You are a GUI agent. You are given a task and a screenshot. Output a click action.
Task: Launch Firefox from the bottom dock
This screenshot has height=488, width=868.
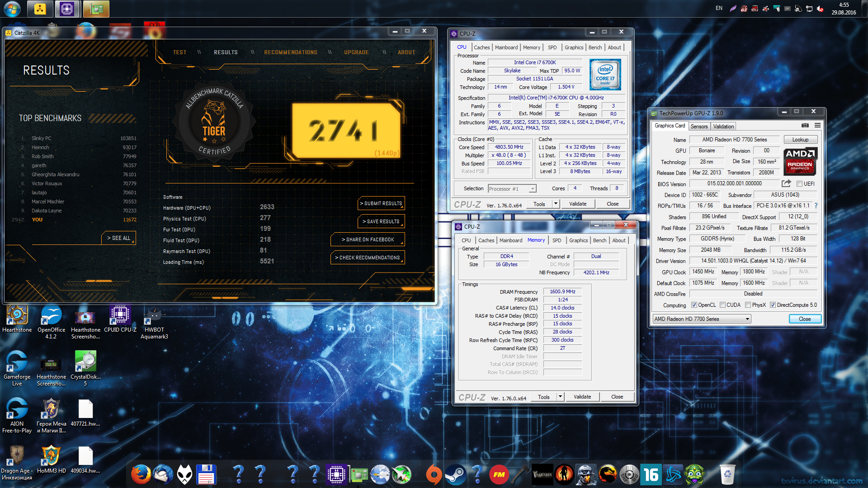pyautogui.click(x=141, y=474)
